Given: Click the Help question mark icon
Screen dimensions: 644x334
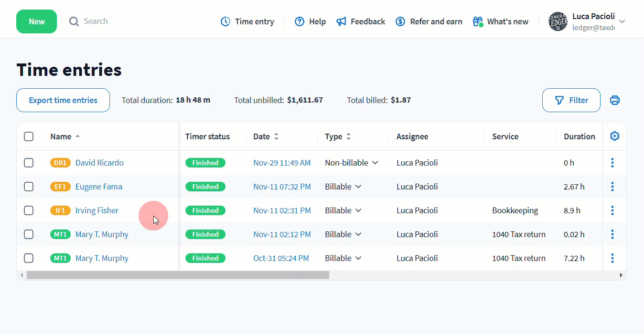Looking at the screenshot, I should coord(300,21).
